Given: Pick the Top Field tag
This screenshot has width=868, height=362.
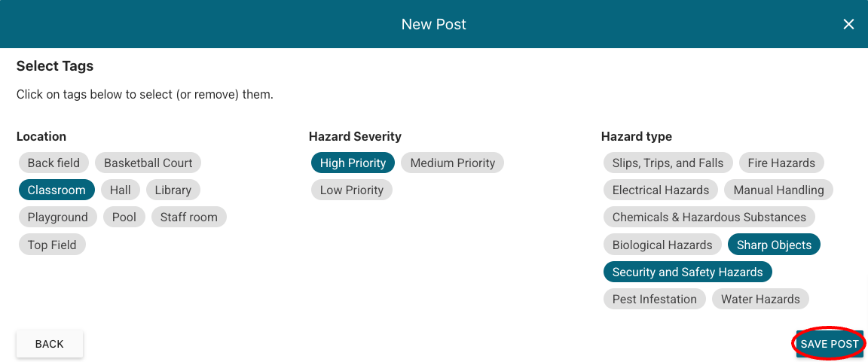Looking at the screenshot, I should (52, 245).
